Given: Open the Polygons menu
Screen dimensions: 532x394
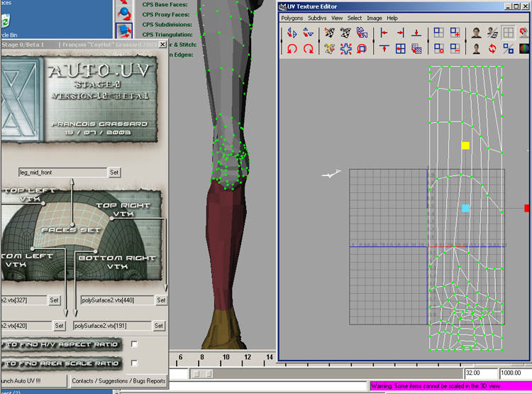Looking at the screenshot, I should [292, 18].
